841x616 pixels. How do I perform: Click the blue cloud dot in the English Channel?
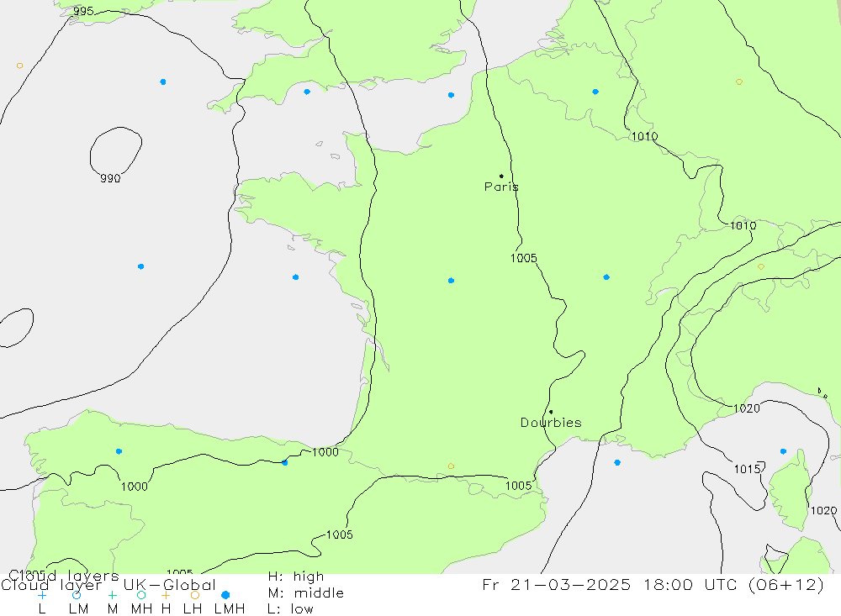[x=451, y=95]
